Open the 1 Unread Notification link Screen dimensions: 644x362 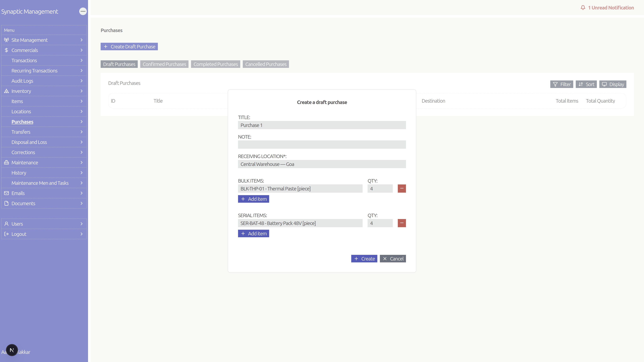[x=607, y=8]
